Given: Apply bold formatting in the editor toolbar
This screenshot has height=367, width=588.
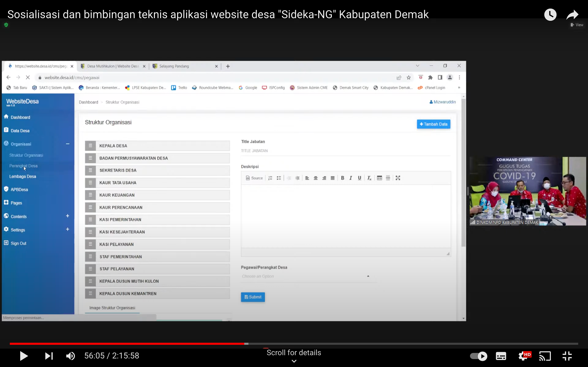Looking at the screenshot, I should tap(343, 178).
